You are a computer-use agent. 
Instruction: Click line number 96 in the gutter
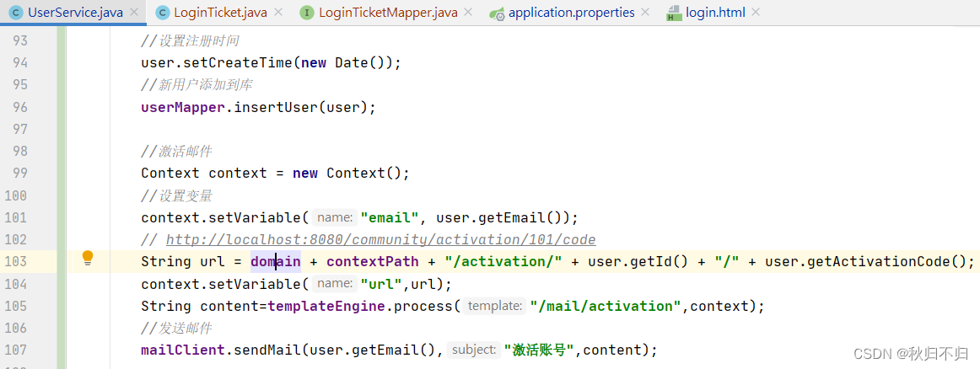tap(20, 107)
